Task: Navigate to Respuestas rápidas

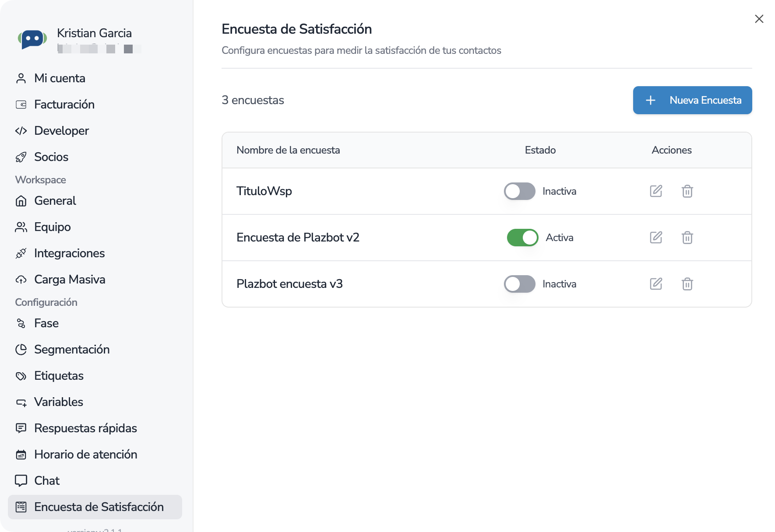Action: (85, 428)
